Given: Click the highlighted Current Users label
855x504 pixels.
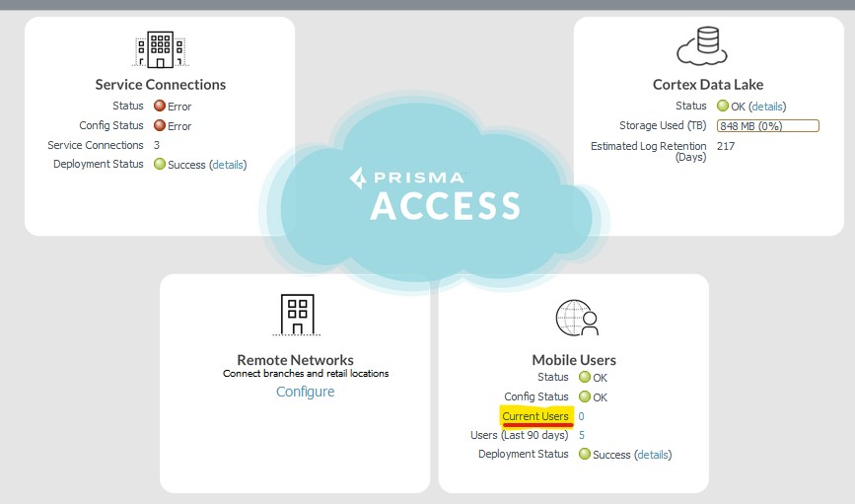Looking at the screenshot, I should click(535, 417).
